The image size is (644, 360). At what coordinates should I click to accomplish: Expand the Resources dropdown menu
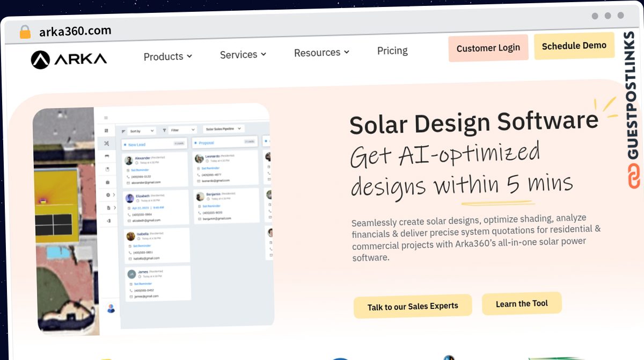(321, 52)
